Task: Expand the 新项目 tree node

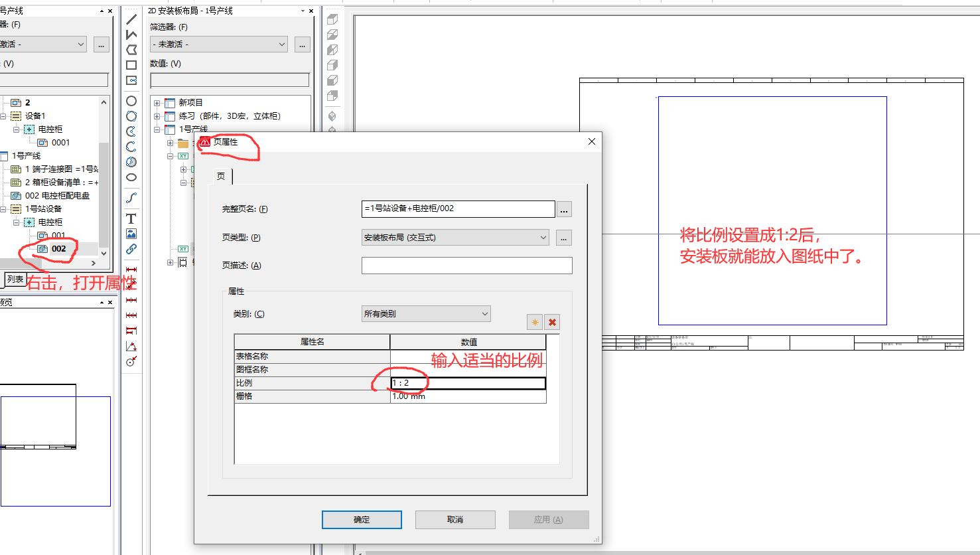Action: click(x=156, y=102)
